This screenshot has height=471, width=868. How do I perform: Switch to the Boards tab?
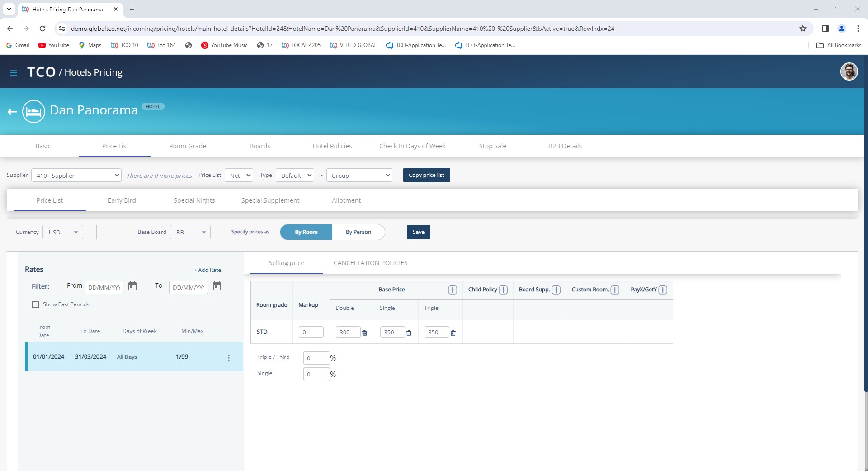coord(260,146)
